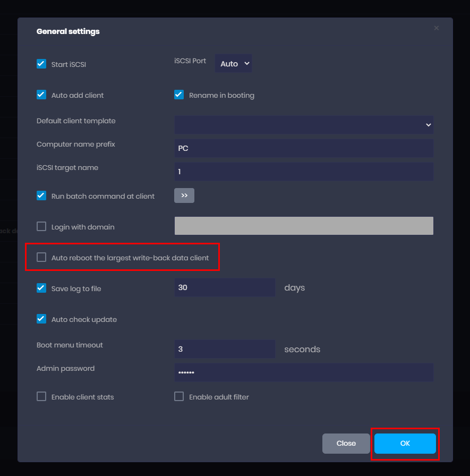Disable the Auto add client checkbox
The width and height of the screenshot is (470, 476).
click(x=41, y=95)
